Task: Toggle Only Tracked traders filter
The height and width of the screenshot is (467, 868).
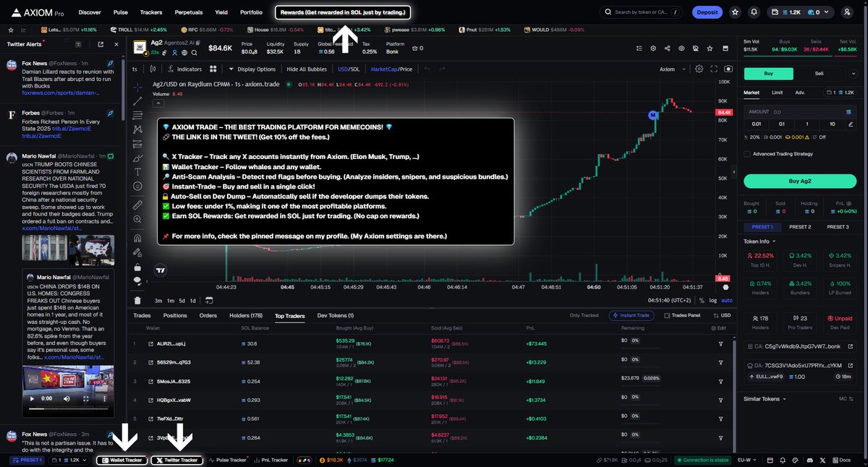Action: (x=584, y=316)
